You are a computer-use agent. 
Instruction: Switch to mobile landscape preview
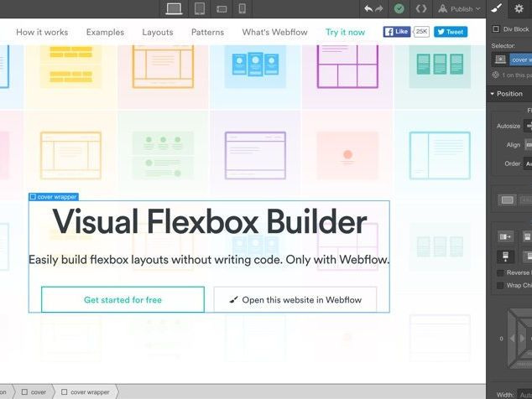tap(222, 9)
